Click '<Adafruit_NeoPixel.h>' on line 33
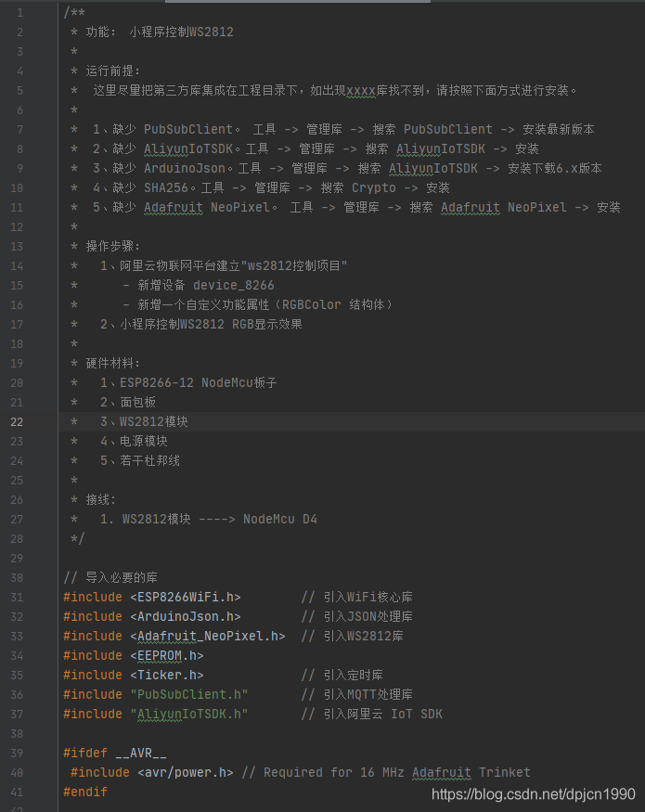This screenshot has height=812, width=645. (x=208, y=637)
